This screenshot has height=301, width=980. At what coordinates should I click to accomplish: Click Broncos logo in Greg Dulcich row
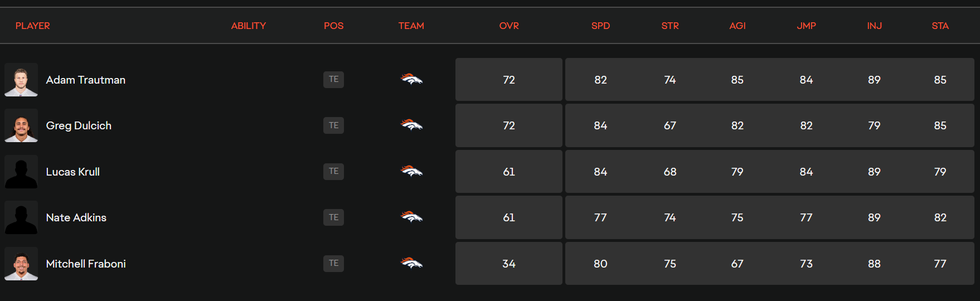(411, 125)
